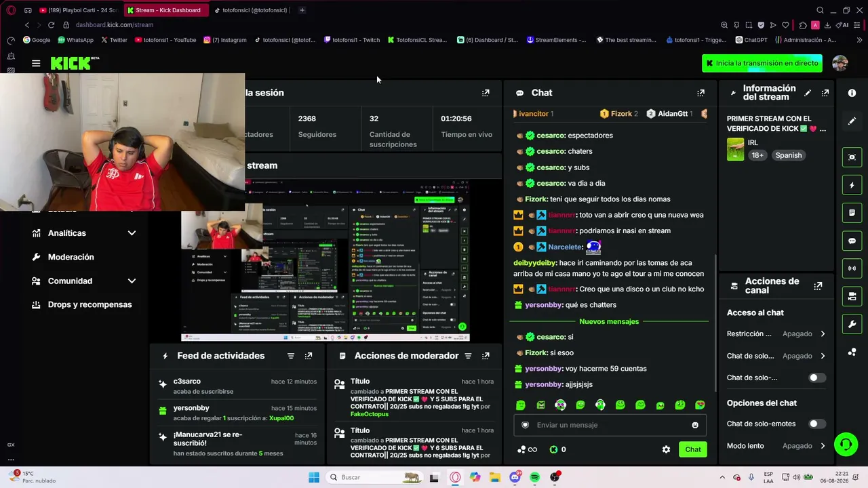Click the pencil icon in right sidebar

[x=852, y=121]
